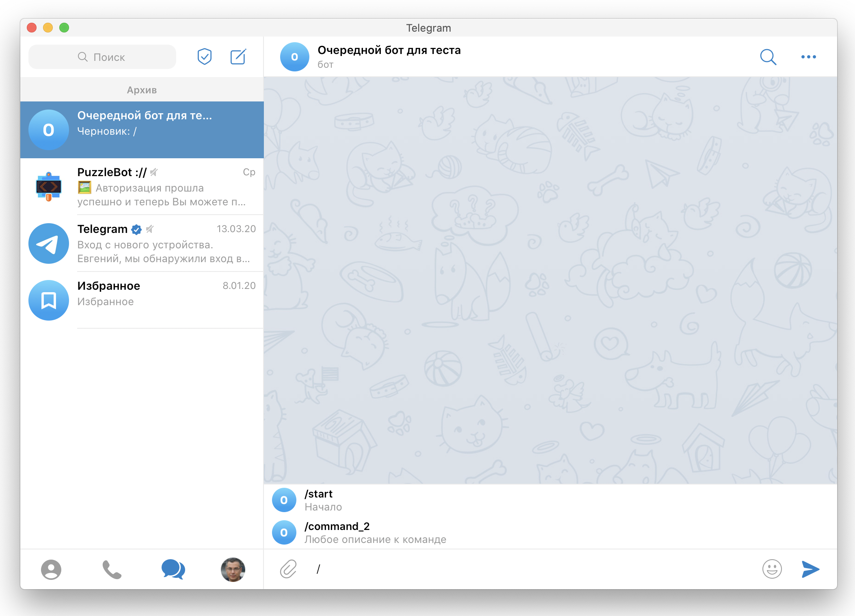Open the Contacts tab icon
This screenshot has height=616, width=855.
click(51, 569)
